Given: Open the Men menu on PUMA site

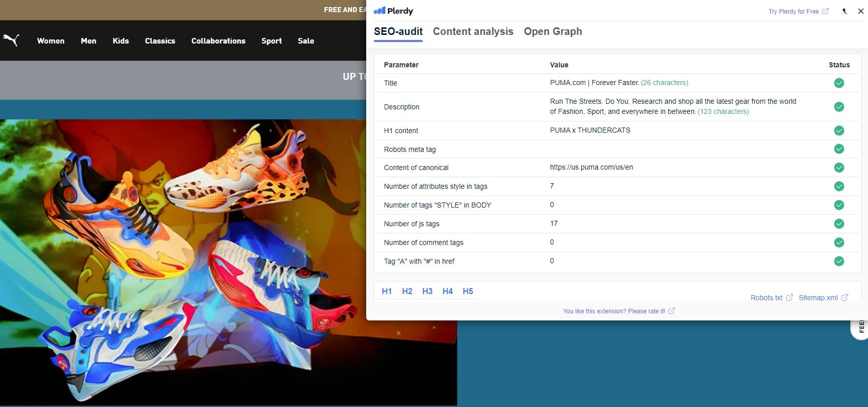Looking at the screenshot, I should [x=89, y=41].
